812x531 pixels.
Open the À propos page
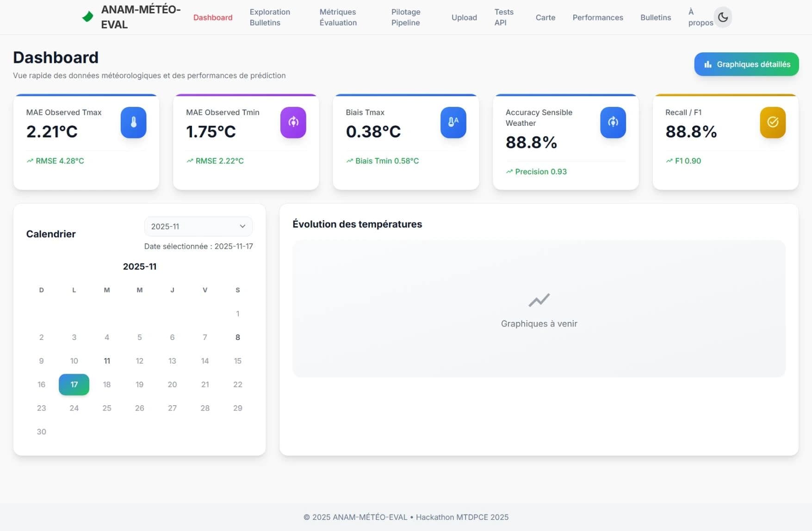[700, 18]
